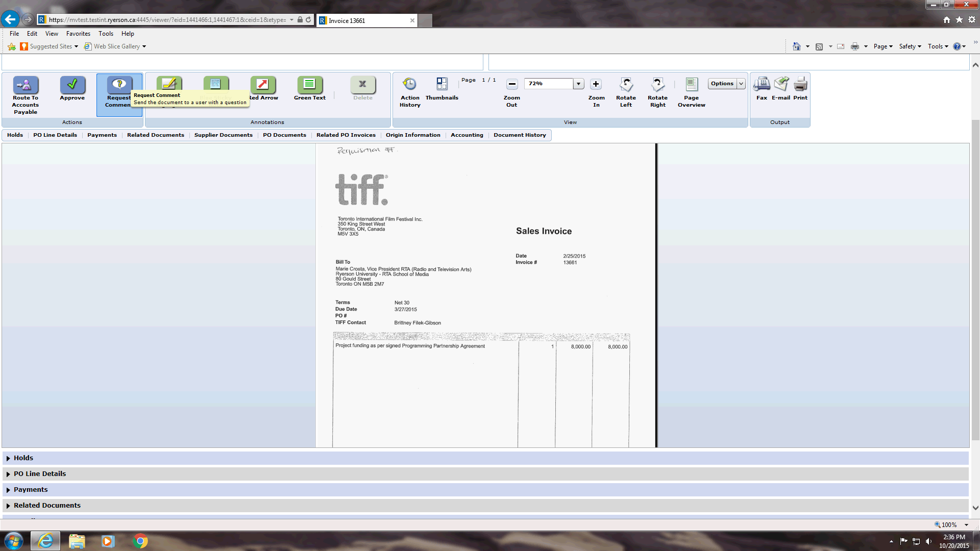The height and width of the screenshot is (551, 980).
Task: Open the 72% zoom level dropdown
Action: 578,84
